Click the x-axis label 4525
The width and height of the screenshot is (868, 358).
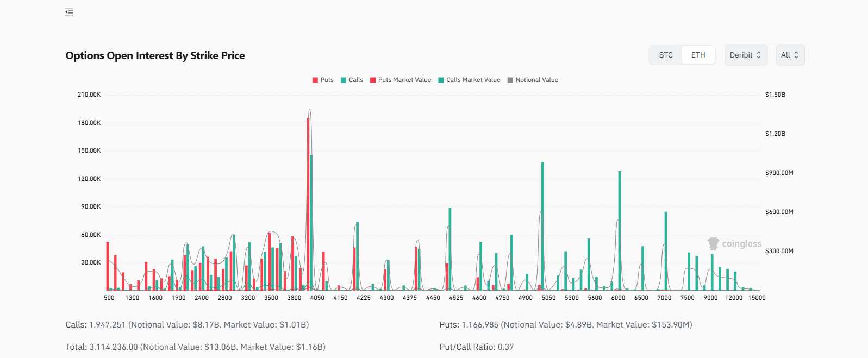[x=456, y=298]
